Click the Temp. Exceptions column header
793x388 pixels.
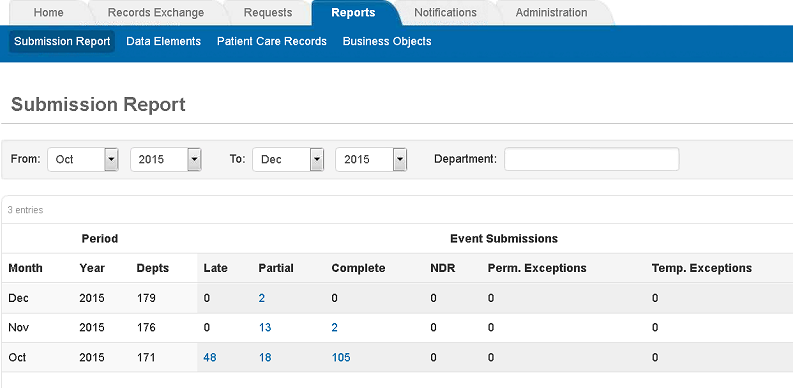coord(701,268)
